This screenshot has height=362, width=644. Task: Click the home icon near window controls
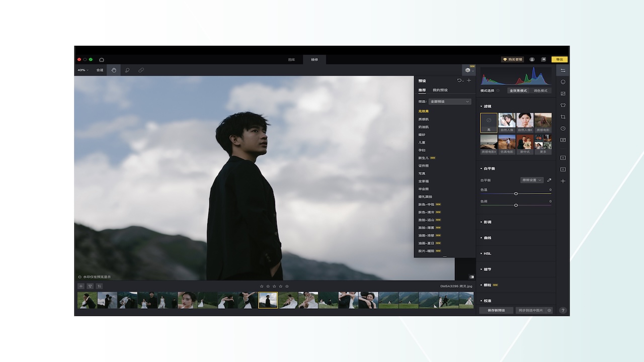click(x=101, y=59)
